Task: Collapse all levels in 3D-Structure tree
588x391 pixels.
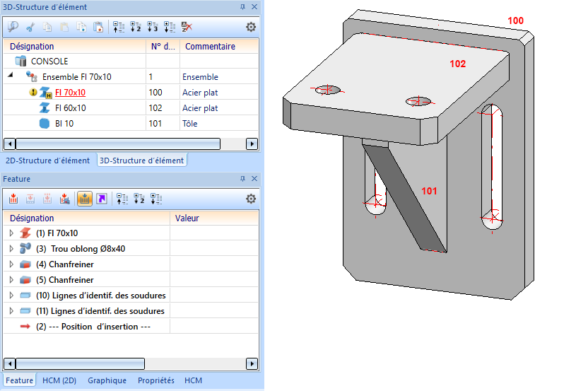Action: 119,27
